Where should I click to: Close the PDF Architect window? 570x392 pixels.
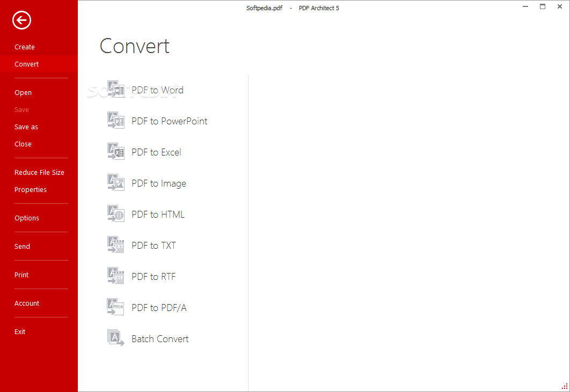tap(560, 6)
